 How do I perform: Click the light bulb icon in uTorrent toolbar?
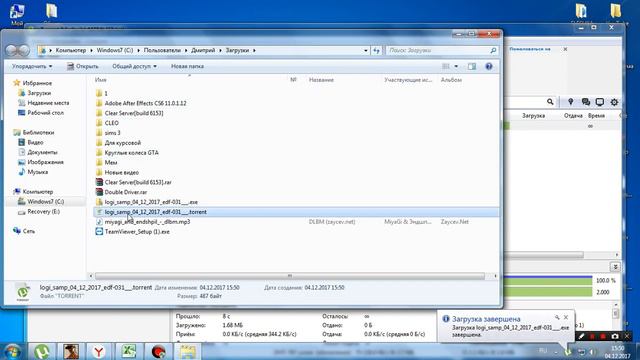tap(571, 102)
